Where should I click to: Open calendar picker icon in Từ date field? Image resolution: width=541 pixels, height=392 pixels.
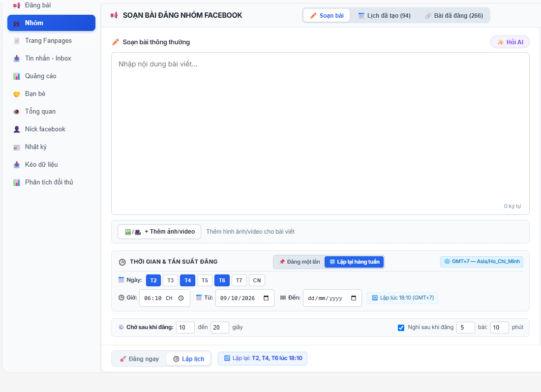[x=266, y=298]
